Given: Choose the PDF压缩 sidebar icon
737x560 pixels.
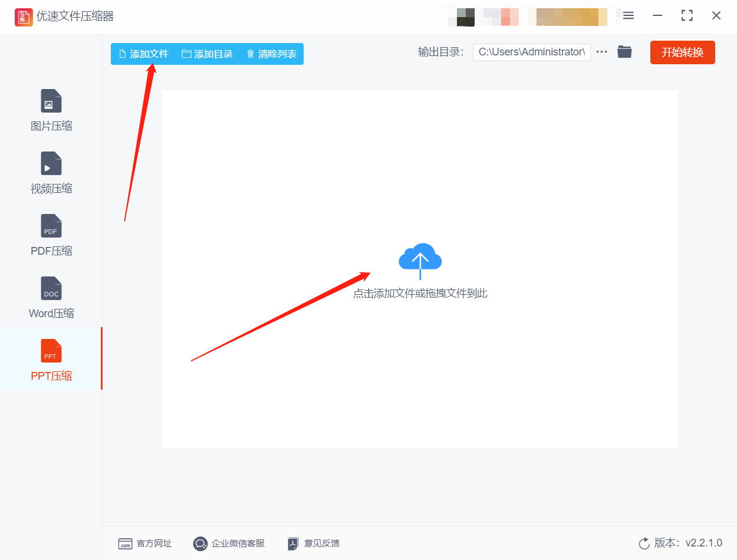Looking at the screenshot, I should (x=51, y=226).
